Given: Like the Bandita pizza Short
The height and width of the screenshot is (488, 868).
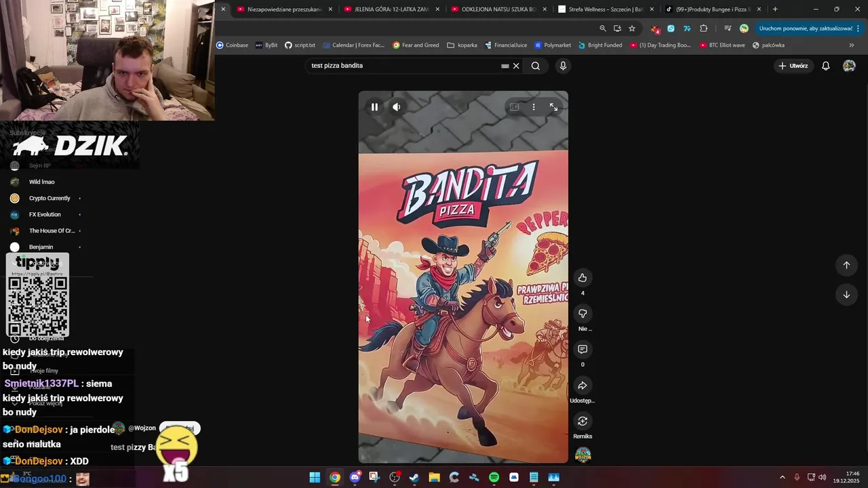Looking at the screenshot, I should click(x=583, y=278).
